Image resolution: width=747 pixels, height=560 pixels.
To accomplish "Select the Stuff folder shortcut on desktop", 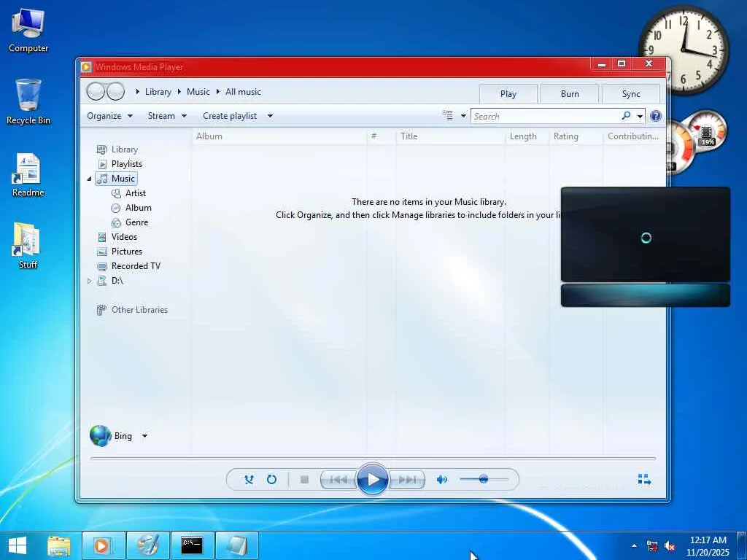I will point(28,246).
